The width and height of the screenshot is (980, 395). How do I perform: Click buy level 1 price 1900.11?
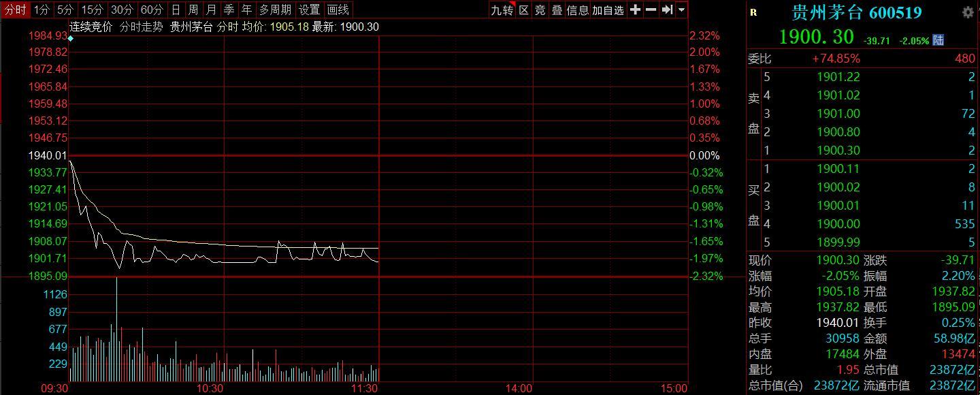(x=838, y=169)
